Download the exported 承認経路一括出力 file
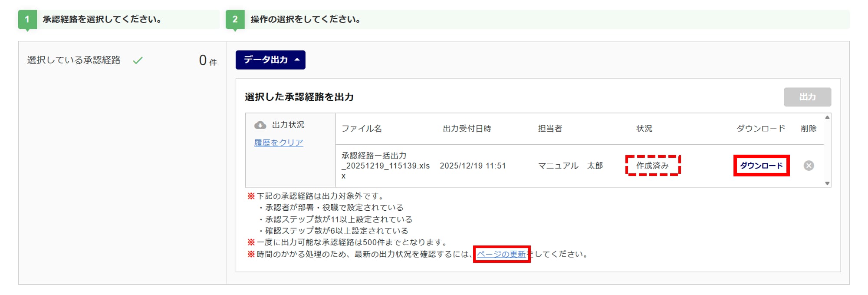 (761, 166)
